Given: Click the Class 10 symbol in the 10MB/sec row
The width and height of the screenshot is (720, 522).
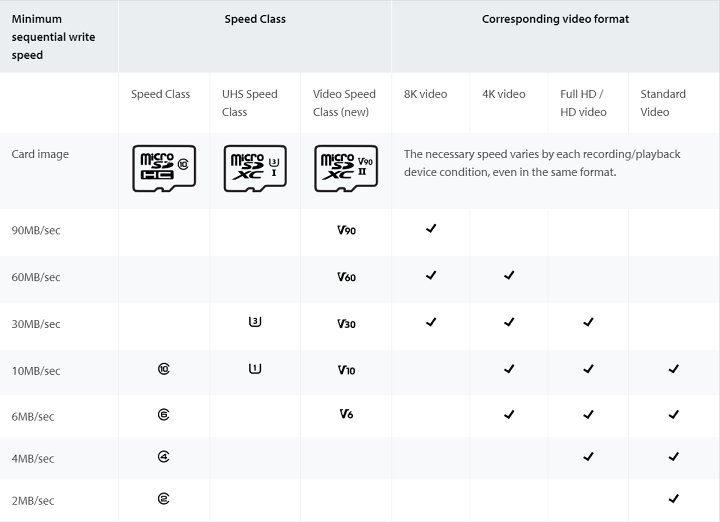Looking at the screenshot, I should (x=164, y=369).
